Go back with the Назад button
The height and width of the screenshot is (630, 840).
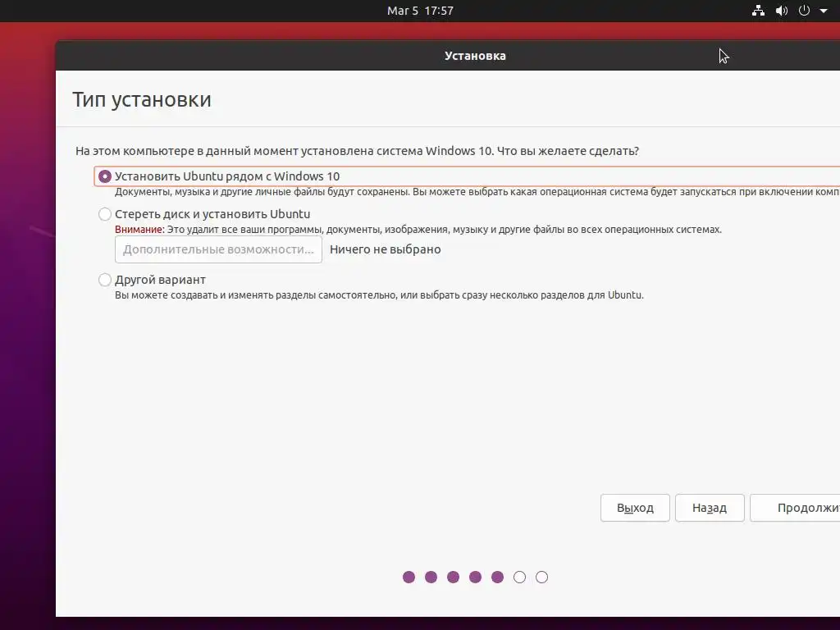(710, 508)
